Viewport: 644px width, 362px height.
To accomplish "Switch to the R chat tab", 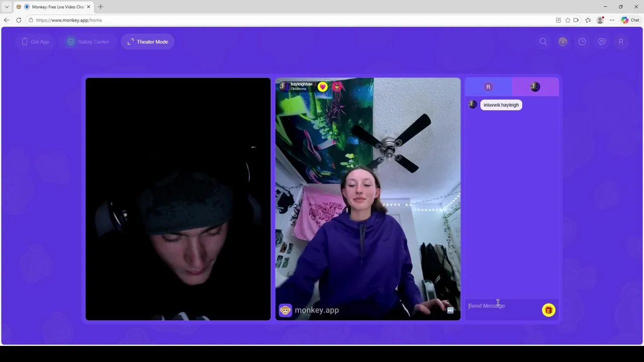I will point(488,87).
